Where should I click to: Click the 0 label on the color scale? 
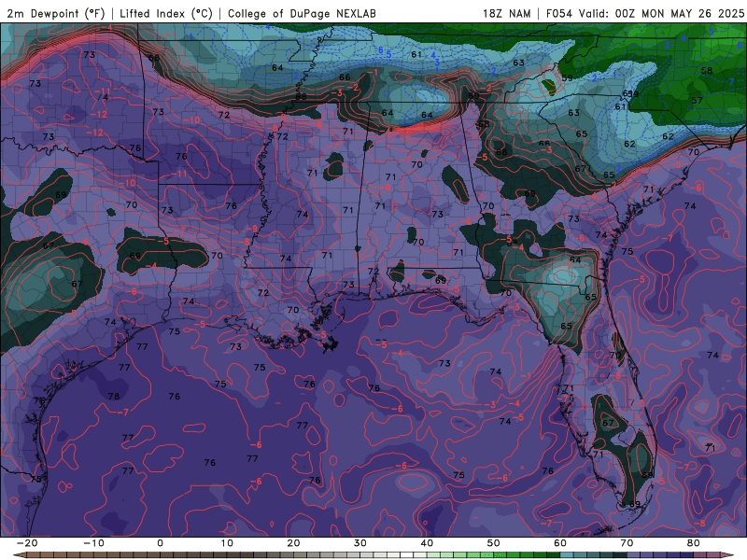point(160,543)
